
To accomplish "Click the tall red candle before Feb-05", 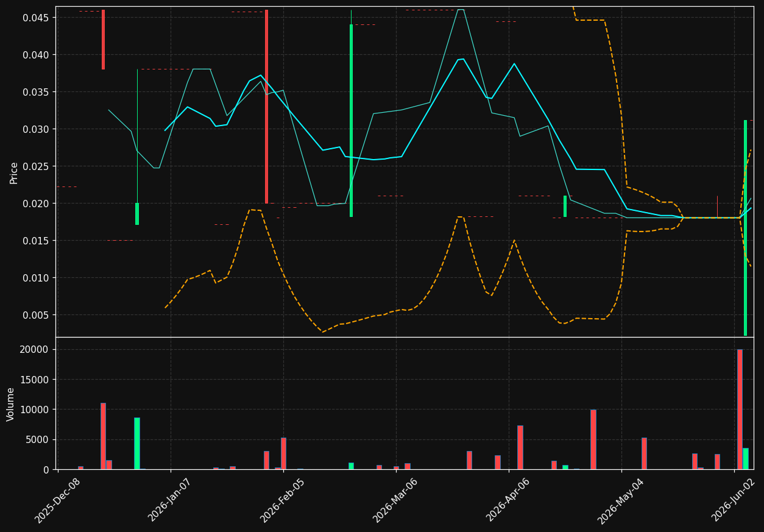I will coord(266,107).
